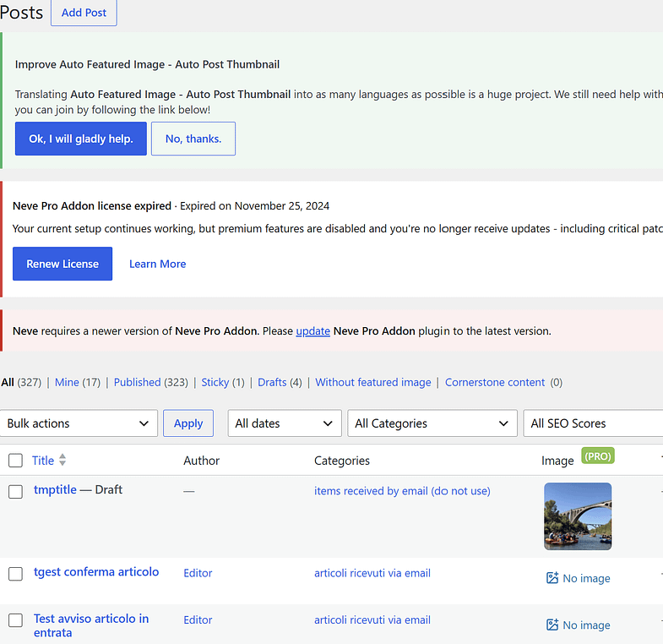Open the Bulk actions dropdown
This screenshot has height=644, width=663.
point(79,423)
